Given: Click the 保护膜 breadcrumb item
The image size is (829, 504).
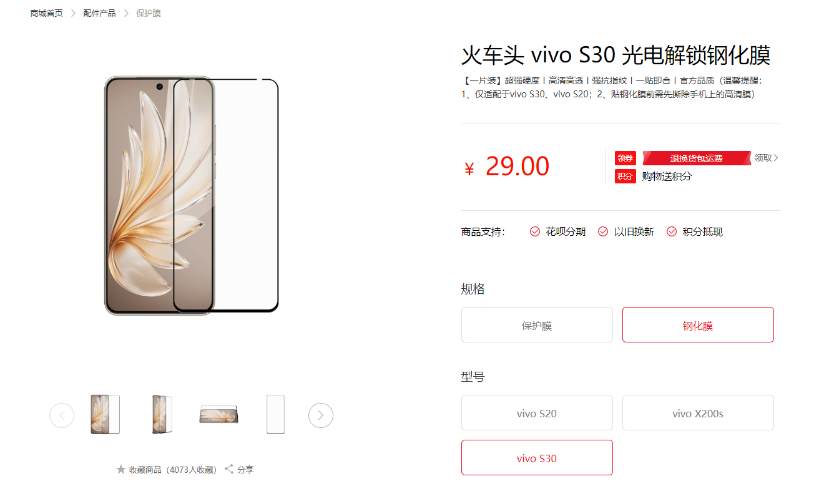Looking at the screenshot, I should (149, 13).
